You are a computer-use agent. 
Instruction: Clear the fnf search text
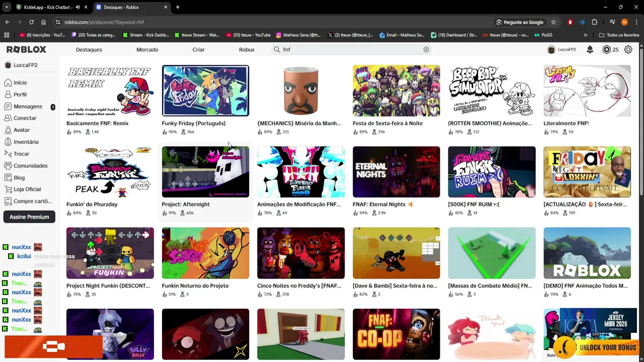(x=426, y=50)
